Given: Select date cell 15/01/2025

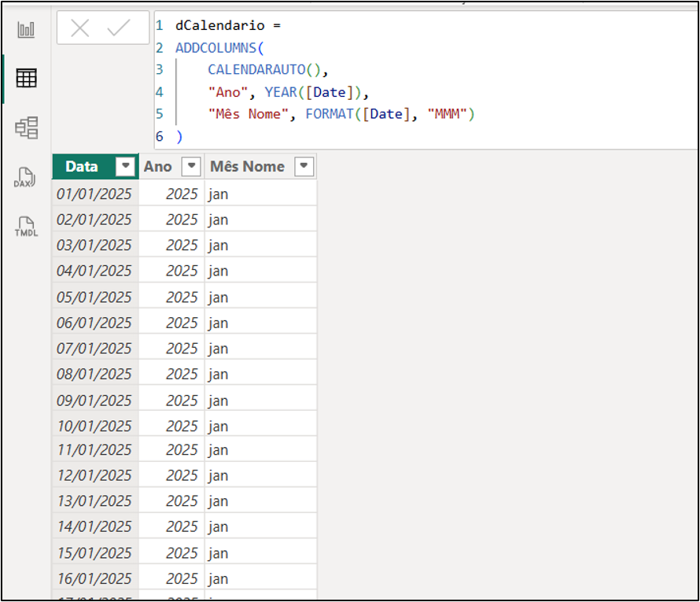Looking at the screenshot, I should (95, 552).
